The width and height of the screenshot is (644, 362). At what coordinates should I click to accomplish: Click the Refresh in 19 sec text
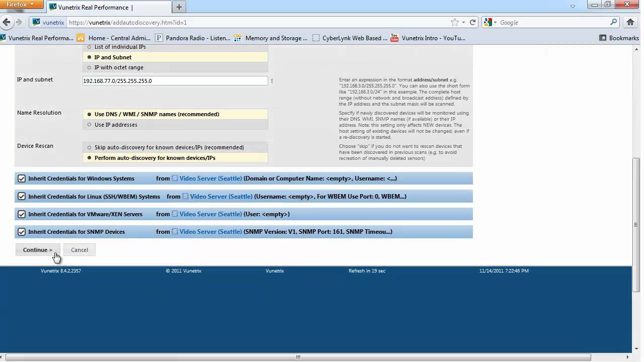pos(367,271)
